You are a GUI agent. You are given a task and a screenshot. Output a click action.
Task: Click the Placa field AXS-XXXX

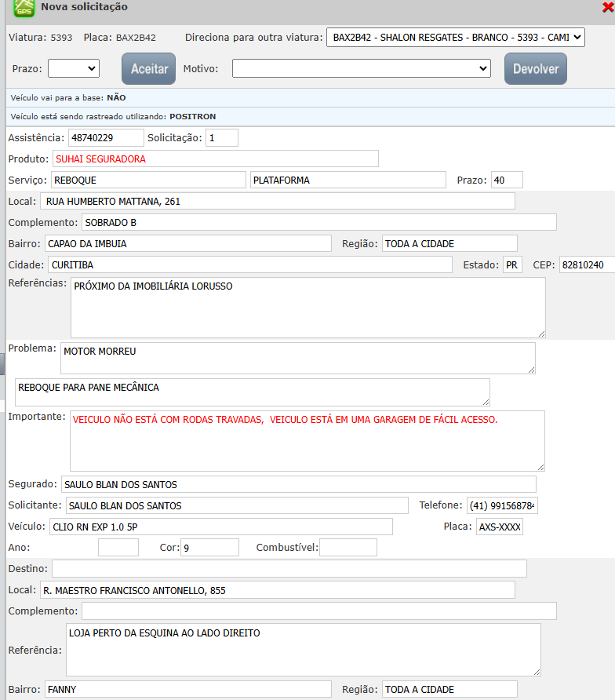pos(500,527)
